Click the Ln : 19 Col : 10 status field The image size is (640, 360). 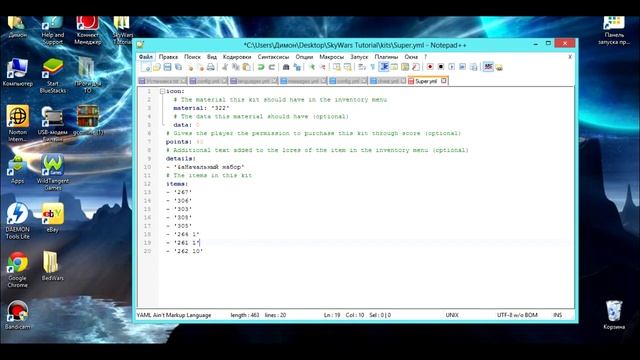344,315
